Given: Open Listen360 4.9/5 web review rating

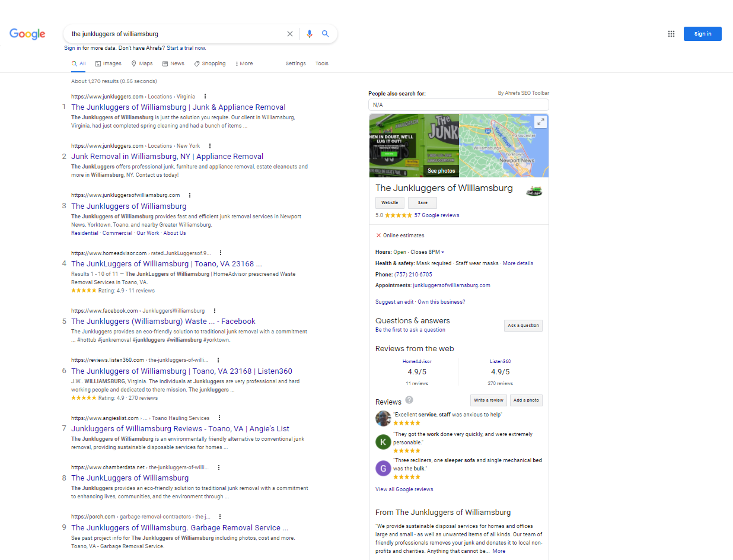Looking at the screenshot, I should 501,372.
